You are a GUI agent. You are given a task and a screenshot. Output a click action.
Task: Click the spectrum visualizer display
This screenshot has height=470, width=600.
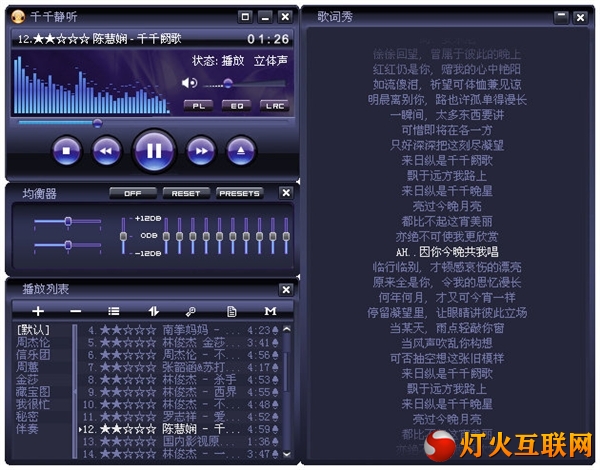[x=92, y=85]
